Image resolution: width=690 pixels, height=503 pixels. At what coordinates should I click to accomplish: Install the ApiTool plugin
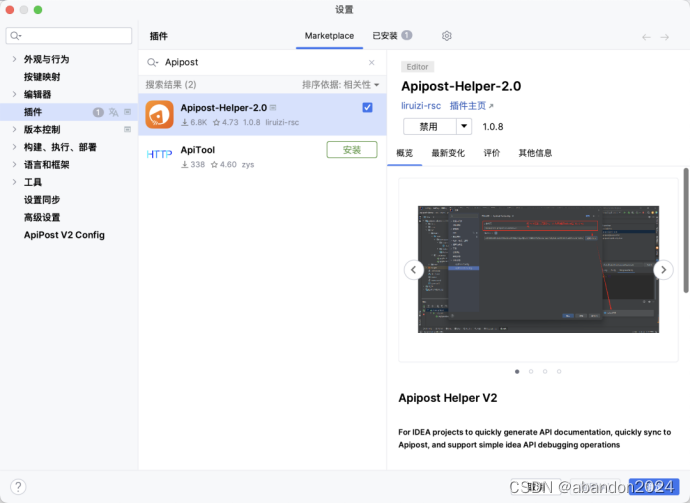click(352, 150)
